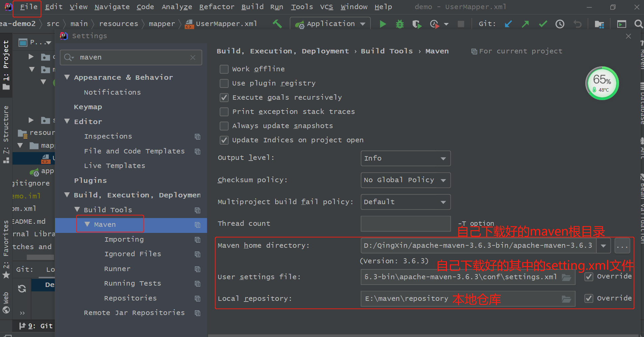Click the browse ... button for Maven home
Image resolution: width=644 pixels, height=337 pixels.
coord(622,246)
